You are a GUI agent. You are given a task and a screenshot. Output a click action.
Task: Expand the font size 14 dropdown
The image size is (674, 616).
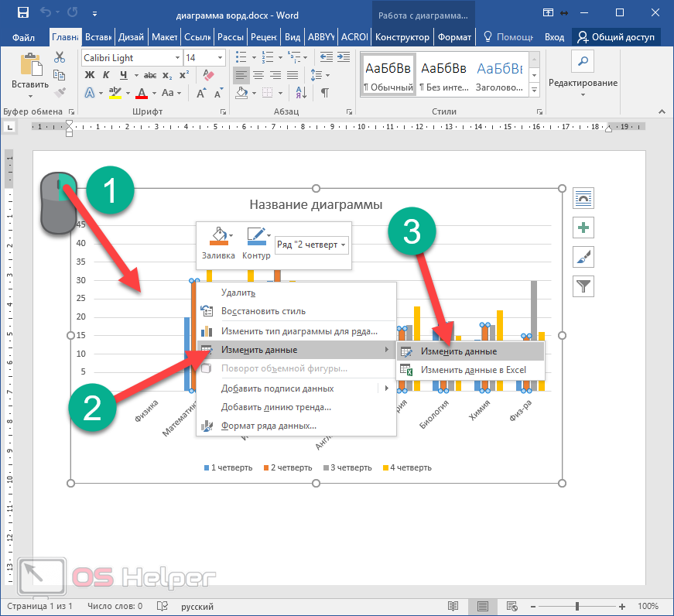(221, 58)
